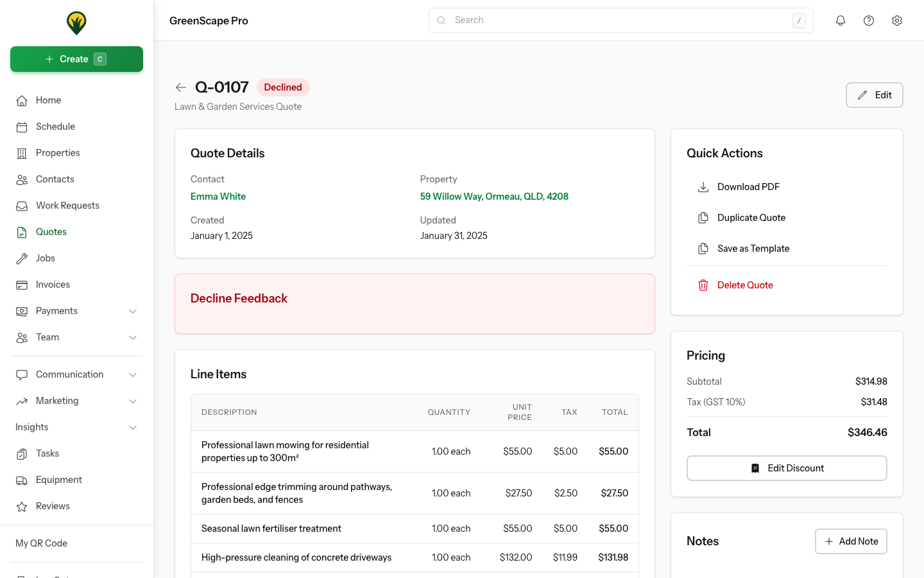Click the GreenScape Pro leaf logo
The width and height of the screenshot is (924, 578).
coord(76,21)
